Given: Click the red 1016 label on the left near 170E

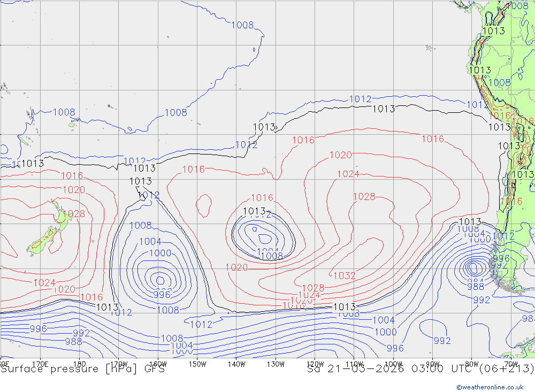Looking at the screenshot, I should pos(72,175).
